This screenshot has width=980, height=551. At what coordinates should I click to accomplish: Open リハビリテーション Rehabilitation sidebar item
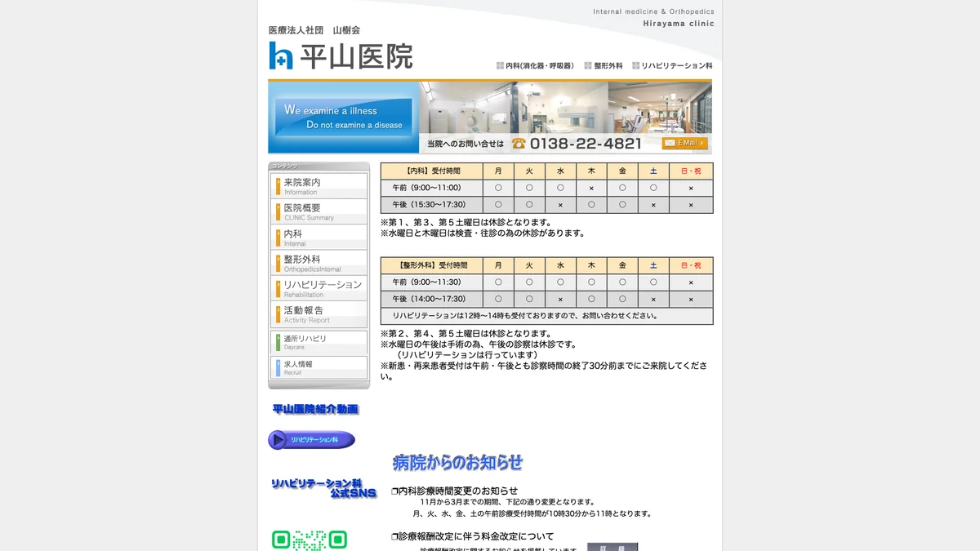point(319,288)
